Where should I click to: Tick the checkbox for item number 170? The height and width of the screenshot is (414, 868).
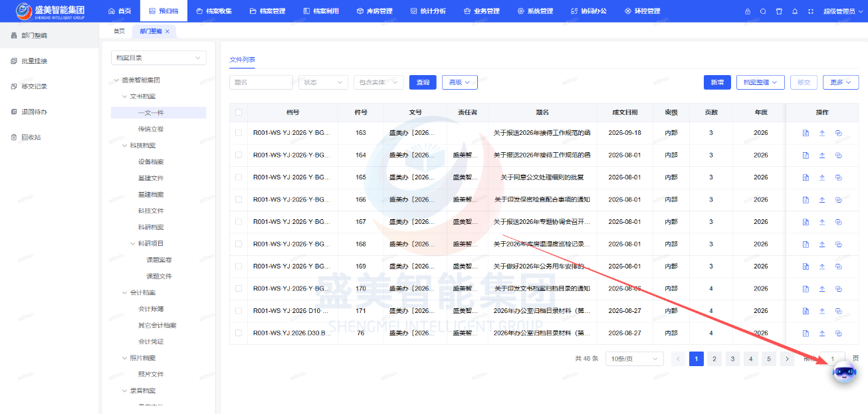click(239, 288)
